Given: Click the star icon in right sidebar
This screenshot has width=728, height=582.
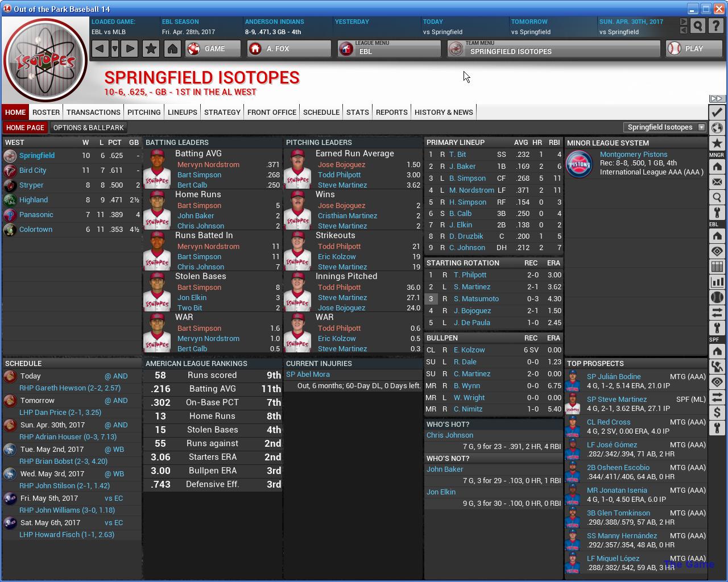Looking at the screenshot, I should (x=717, y=143).
